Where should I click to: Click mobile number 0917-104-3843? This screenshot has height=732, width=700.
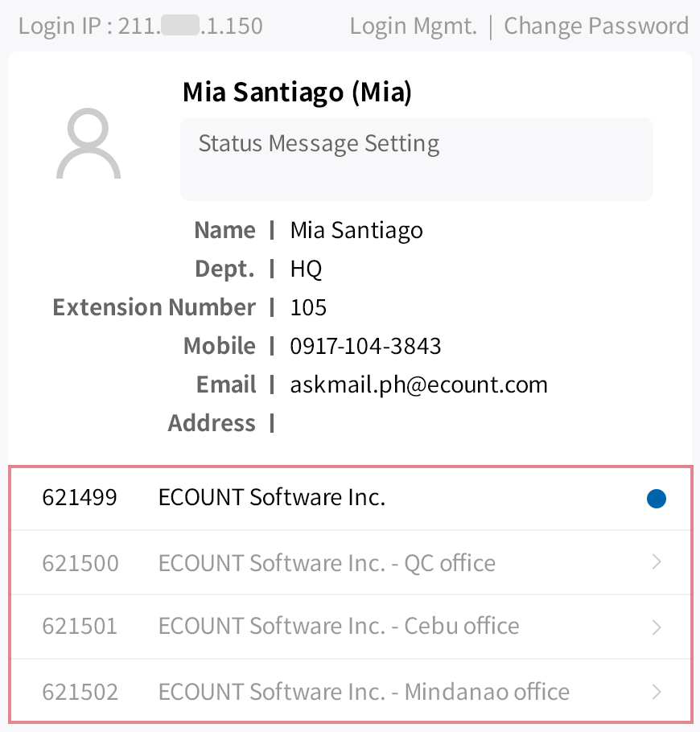tap(365, 346)
